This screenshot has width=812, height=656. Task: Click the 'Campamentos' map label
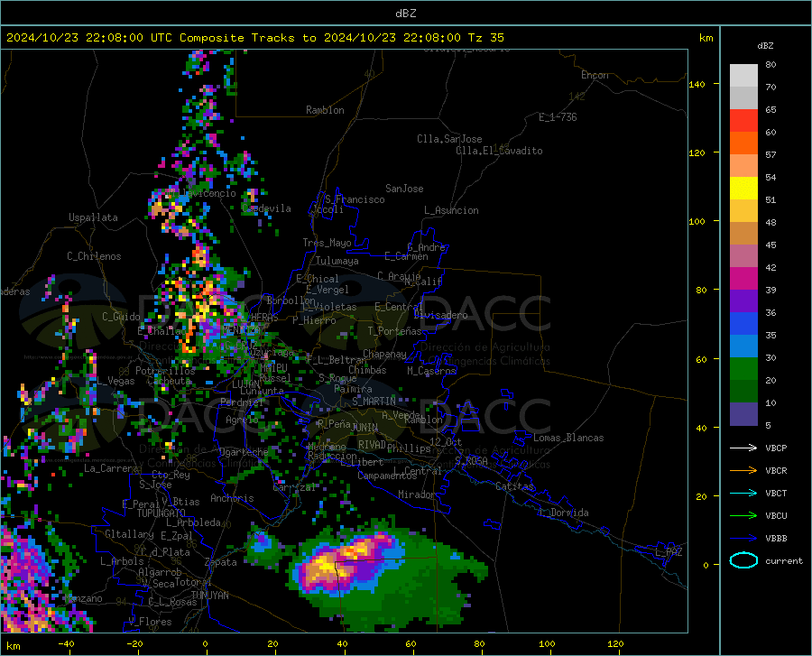click(x=387, y=476)
